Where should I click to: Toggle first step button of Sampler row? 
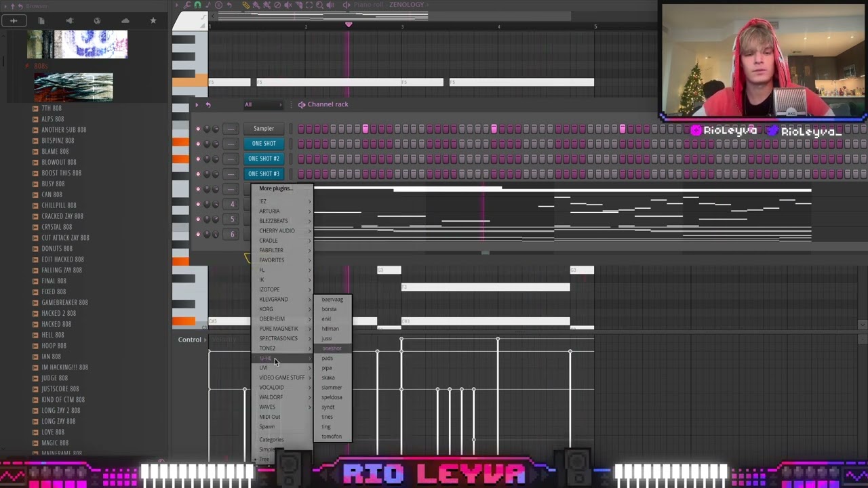(300, 129)
